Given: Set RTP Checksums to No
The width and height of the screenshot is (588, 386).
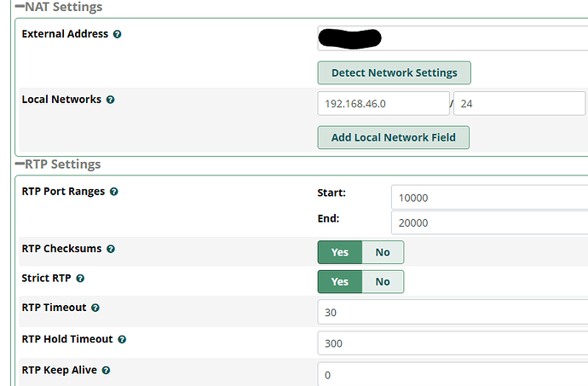Looking at the screenshot, I should (x=383, y=252).
